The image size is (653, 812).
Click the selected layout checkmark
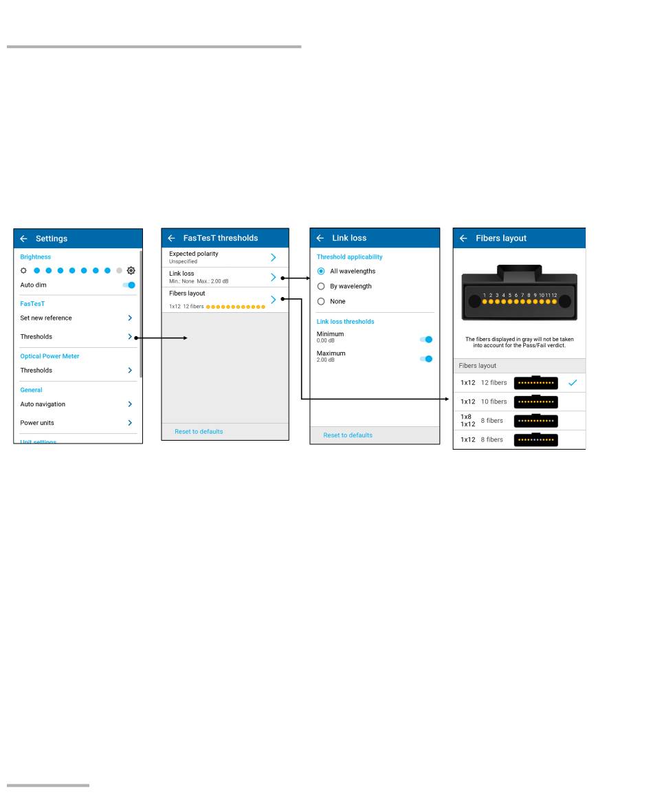click(573, 383)
